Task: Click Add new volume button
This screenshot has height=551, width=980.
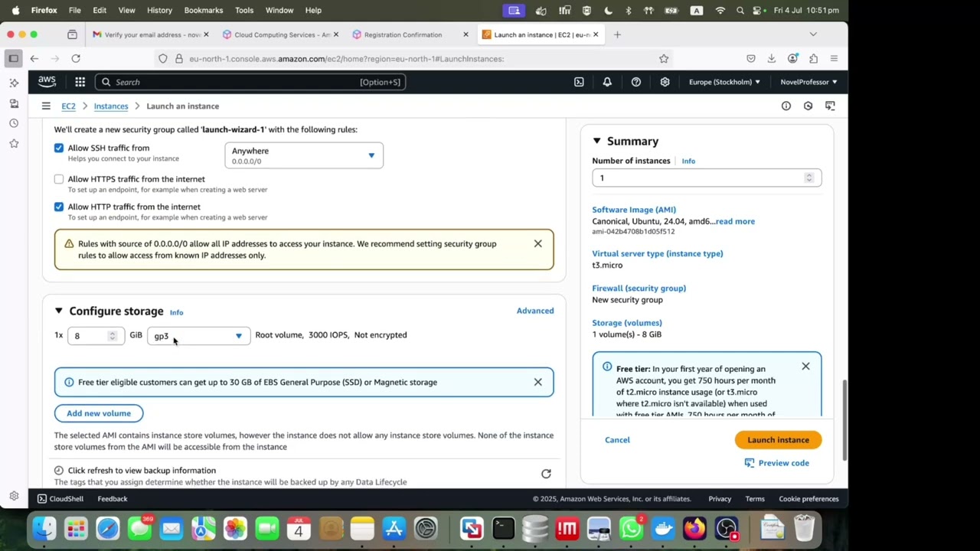Action: tap(99, 413)
